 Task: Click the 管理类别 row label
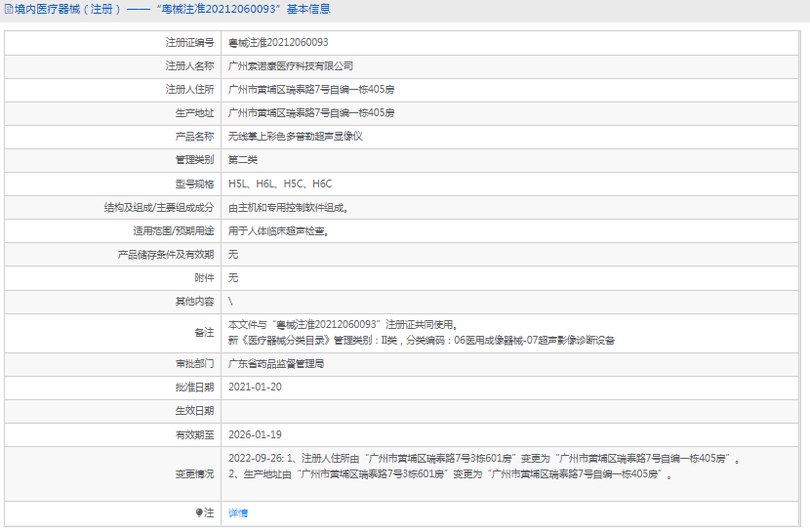coord(194,160)
